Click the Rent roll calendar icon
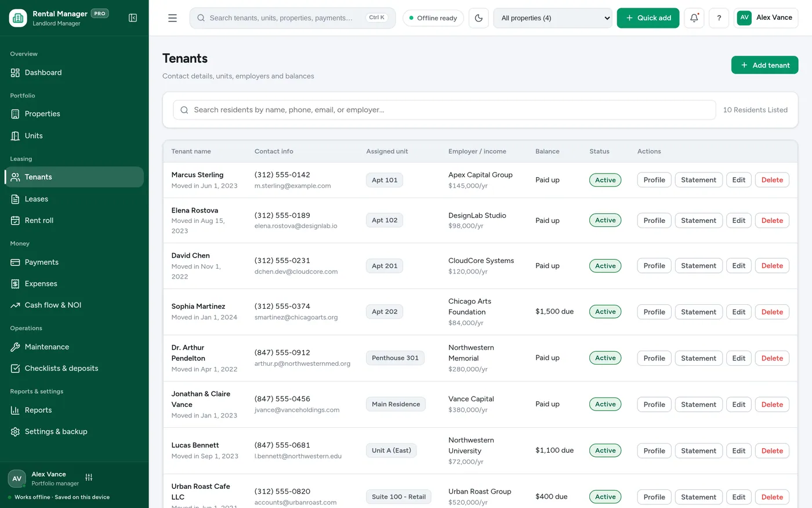This screenshot has width=812, height=508. point(15,221)
